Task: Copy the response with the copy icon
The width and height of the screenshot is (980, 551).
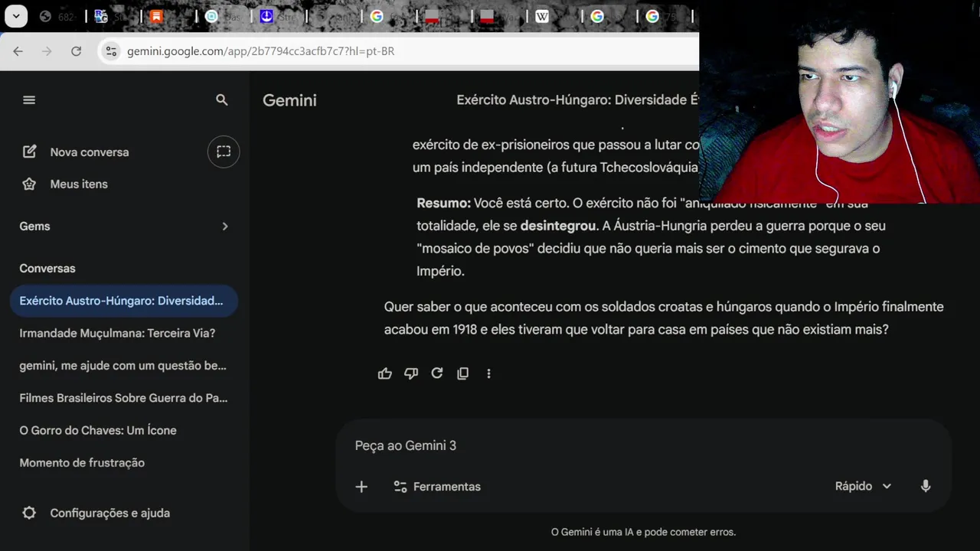Action: tap(462, 373)
